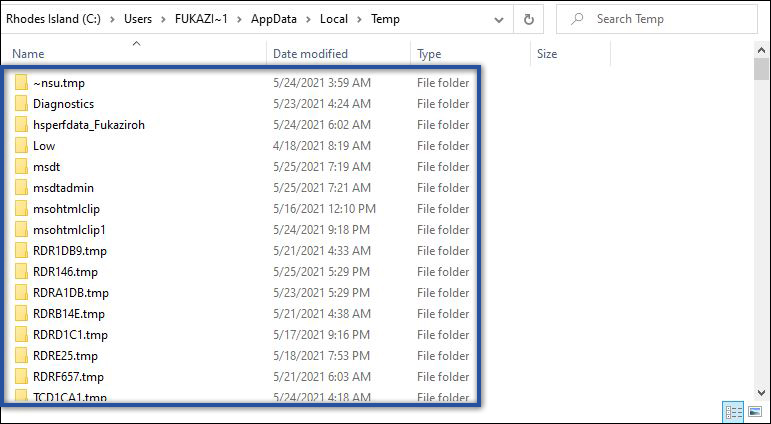Select the RDR146.tmp folder name
This screenshot has width=771, height=424.
[65, 272]
